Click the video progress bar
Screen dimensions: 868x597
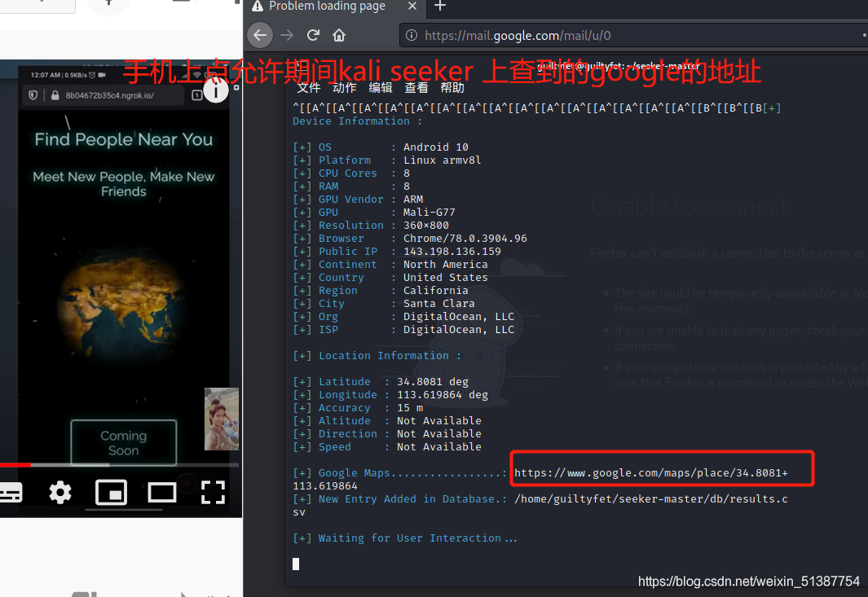pyautogui.click(x=120, y=465)
